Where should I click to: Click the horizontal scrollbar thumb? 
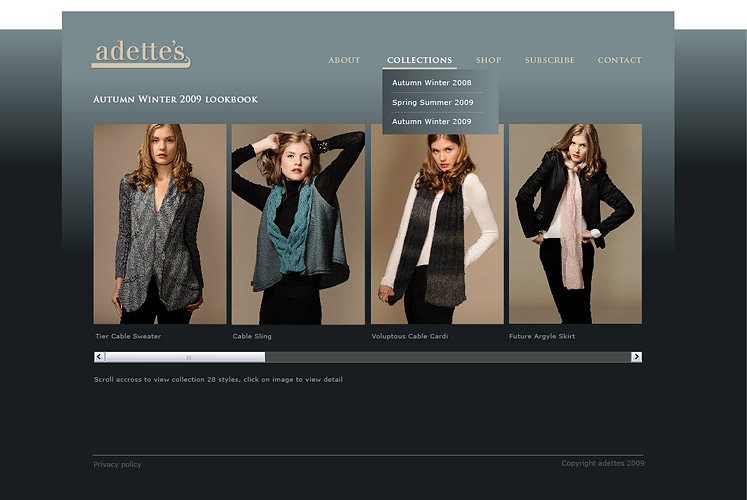[x=185, y=357]
